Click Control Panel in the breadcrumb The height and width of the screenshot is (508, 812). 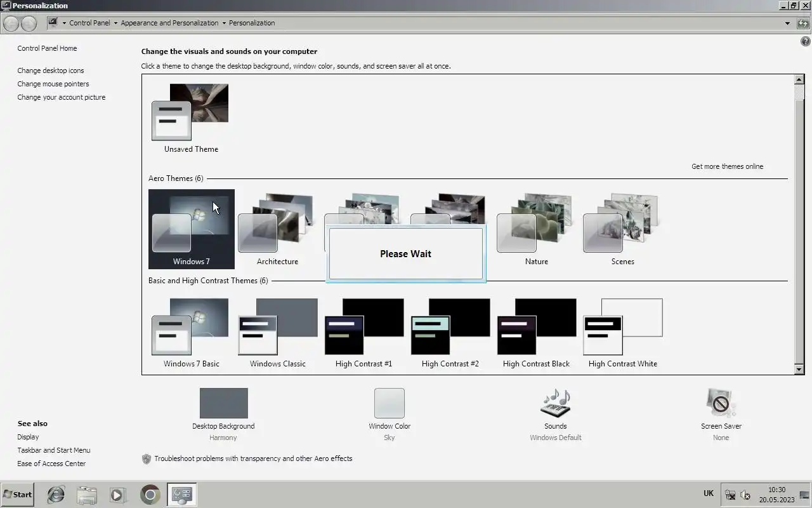click(x=89, y=23)
